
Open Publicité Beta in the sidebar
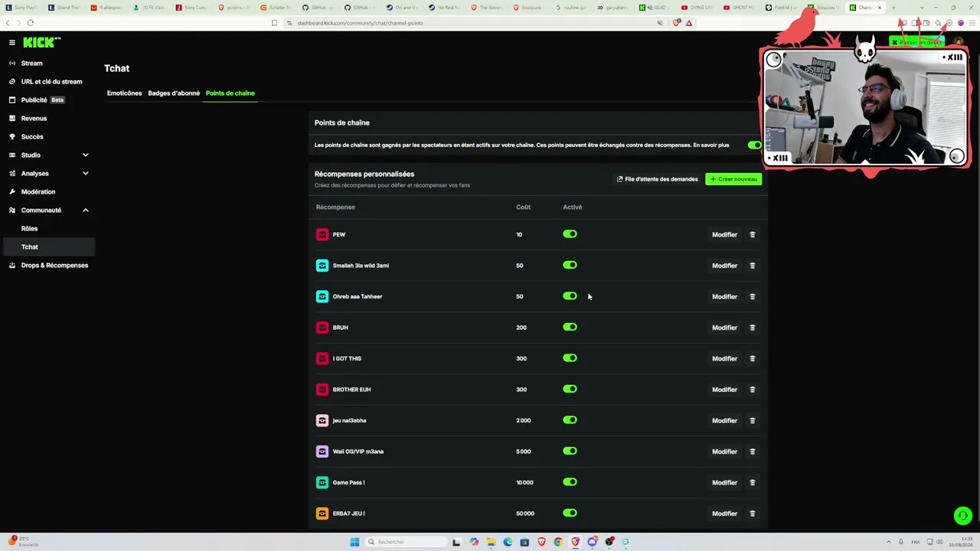coord(42,100)
